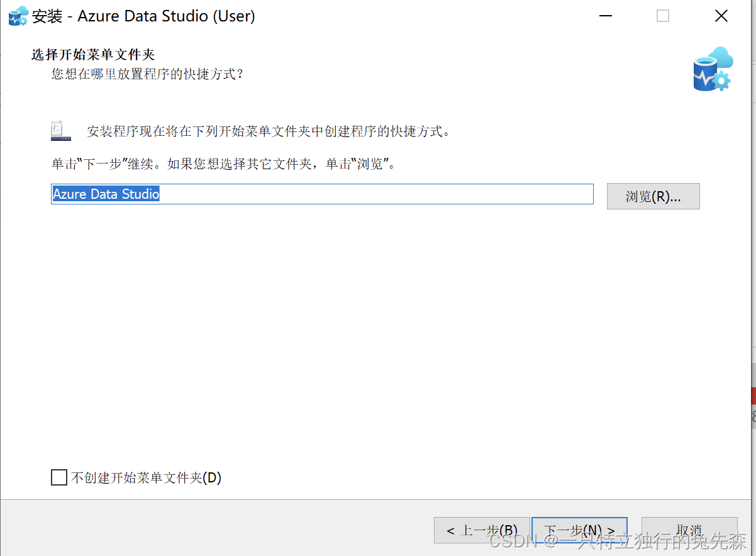756x556 pixels.
Task: Click the Azure Data Studio logo at top right
Action: [713, 69]
